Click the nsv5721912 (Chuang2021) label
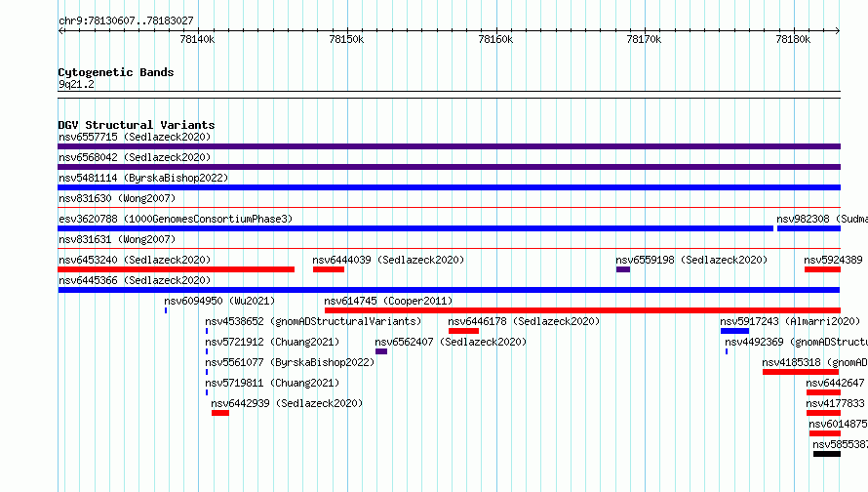 [272, 342]
